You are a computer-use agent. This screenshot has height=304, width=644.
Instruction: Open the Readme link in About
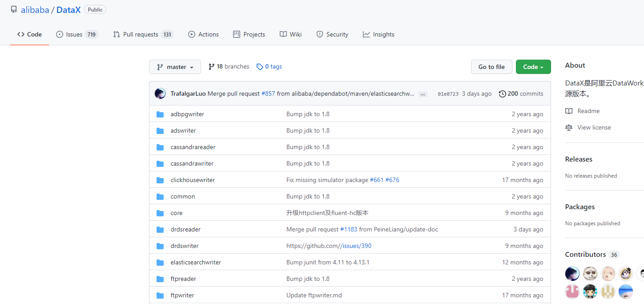[x=583, y=111]
